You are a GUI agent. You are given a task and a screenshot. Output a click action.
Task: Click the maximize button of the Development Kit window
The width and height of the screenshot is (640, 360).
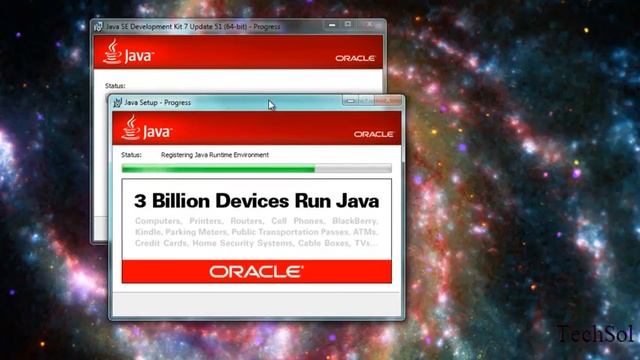pyautogui.click(x=348, y=25)
